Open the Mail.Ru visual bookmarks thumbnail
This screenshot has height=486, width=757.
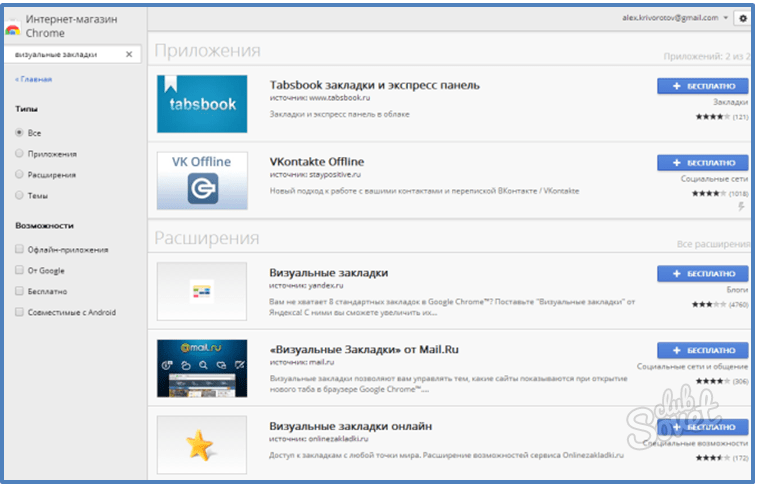point(202,368)
